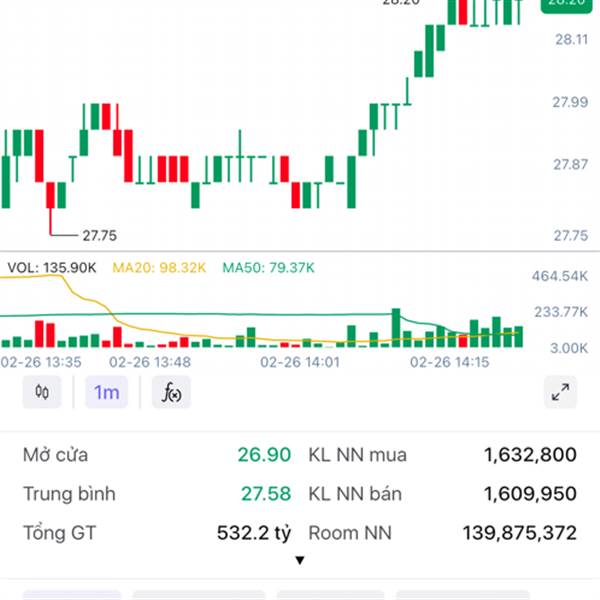Viewport: 600px width, 600px height.
Task: Click the 02-26 14:01 time axis label
Action: (x=300, y=362)
